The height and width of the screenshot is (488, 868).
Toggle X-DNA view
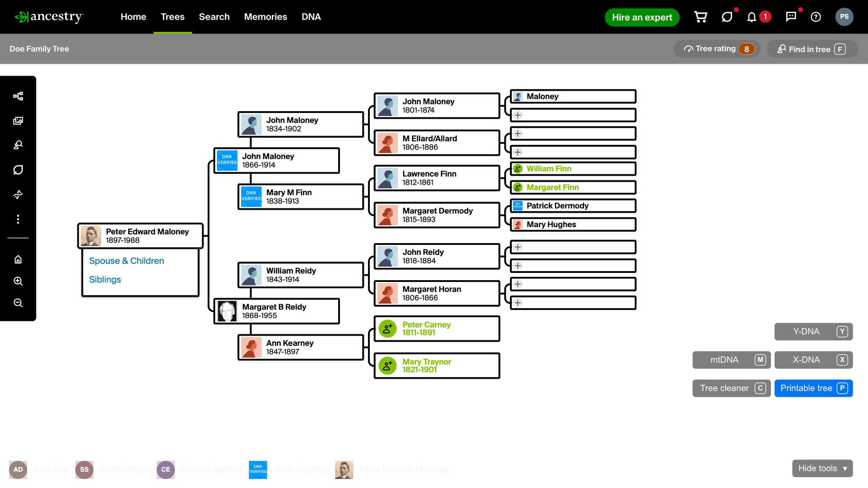813,360
